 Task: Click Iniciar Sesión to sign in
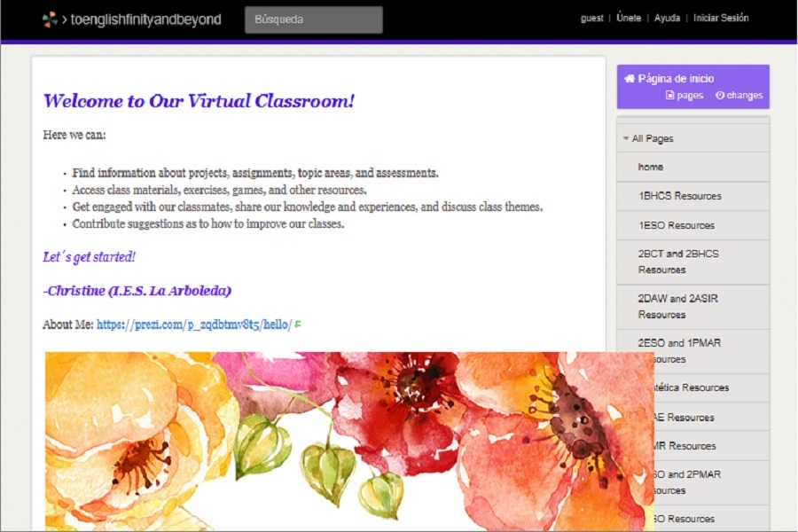point(721,19)
